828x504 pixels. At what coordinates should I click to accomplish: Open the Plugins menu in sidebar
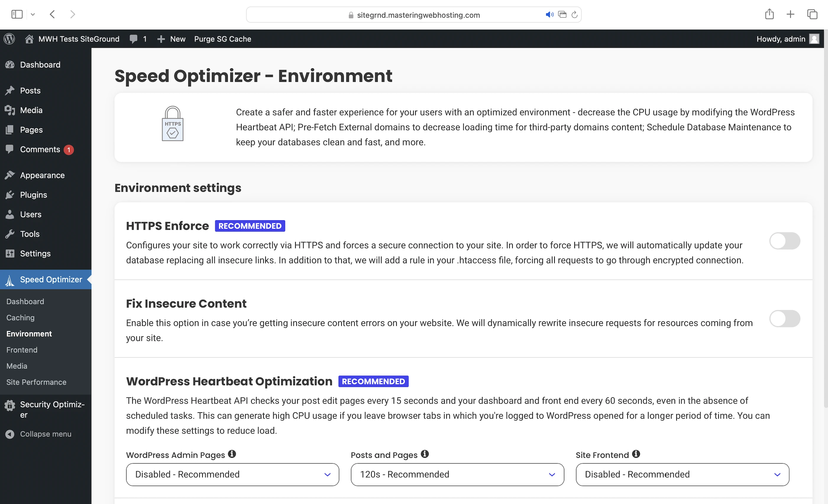pos(33,195)
